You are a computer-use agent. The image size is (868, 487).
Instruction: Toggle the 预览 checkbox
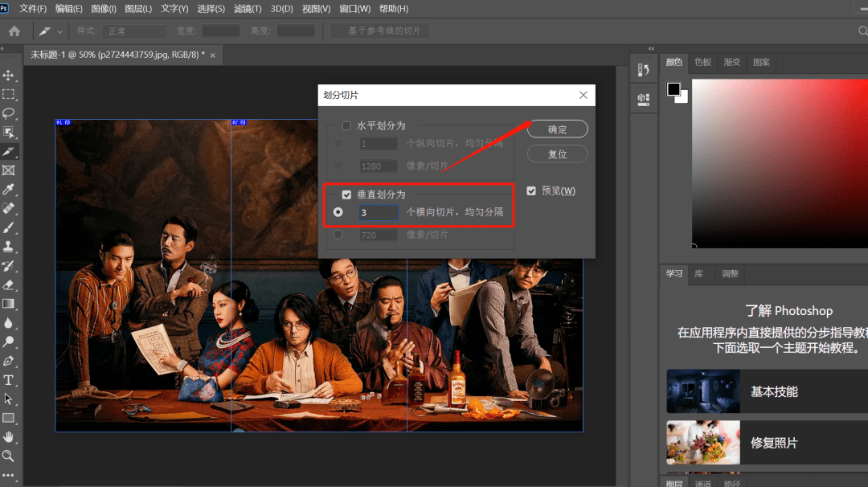531,190
